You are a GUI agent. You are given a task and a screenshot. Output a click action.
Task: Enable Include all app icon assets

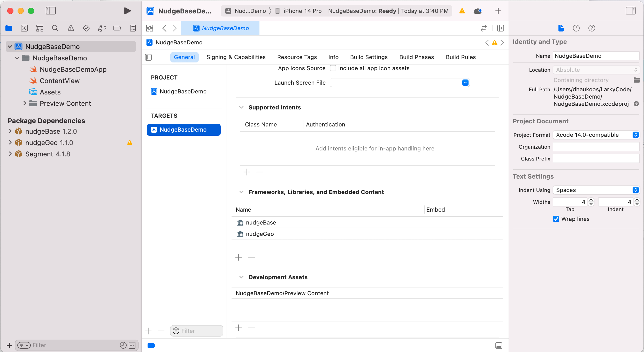pyautogui.click(x=333, y=68)
